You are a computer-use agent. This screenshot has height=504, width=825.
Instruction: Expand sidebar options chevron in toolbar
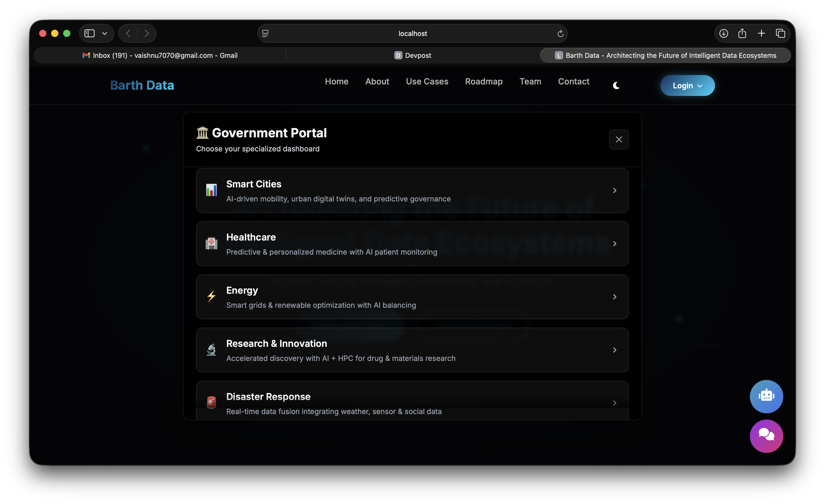point(105,33)
